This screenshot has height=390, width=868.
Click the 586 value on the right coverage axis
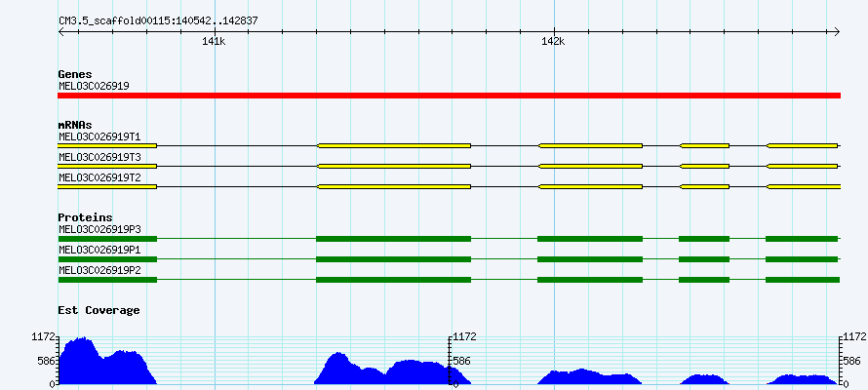(x=853, y=361)
